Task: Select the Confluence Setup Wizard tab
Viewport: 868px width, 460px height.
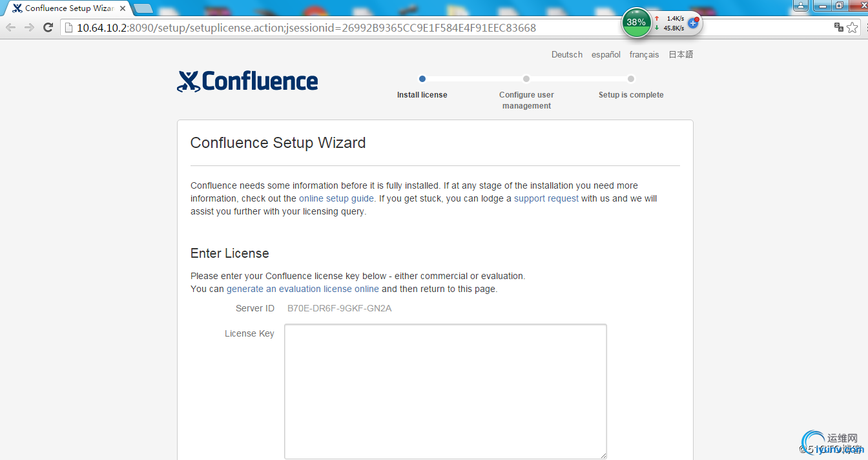Action: pyautogui.click(x=69, y=8)
